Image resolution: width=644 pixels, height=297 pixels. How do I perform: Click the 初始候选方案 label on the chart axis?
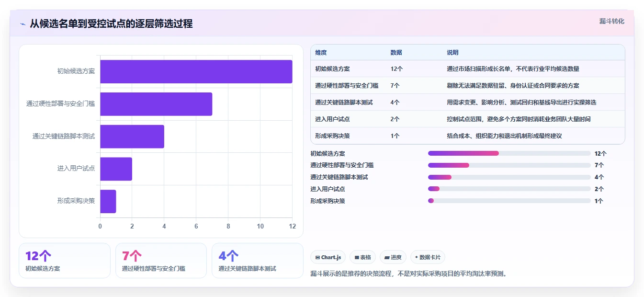[x=76, y=71]
